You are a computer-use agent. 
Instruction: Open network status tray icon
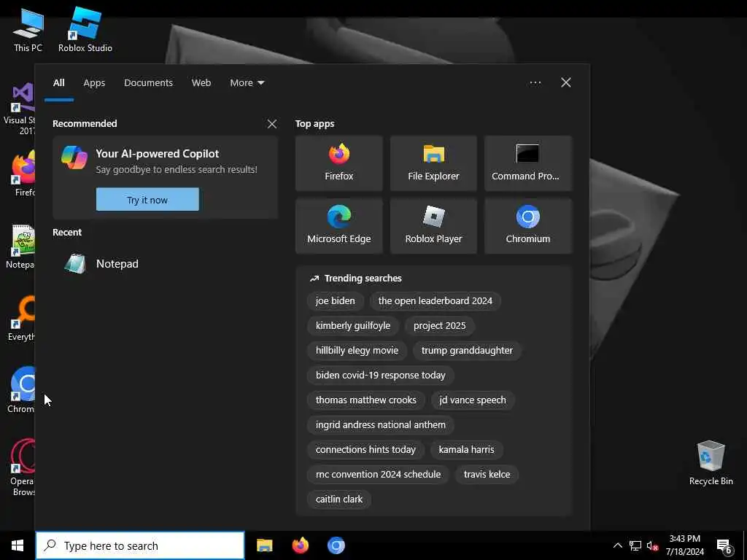click(635, 545)
